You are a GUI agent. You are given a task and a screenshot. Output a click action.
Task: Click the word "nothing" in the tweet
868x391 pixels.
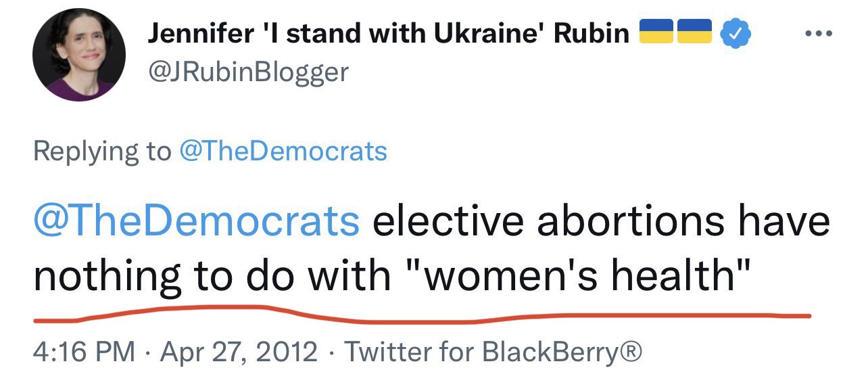click(x=108, y=277)
